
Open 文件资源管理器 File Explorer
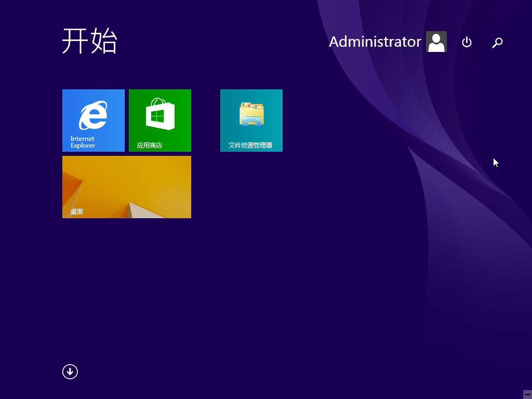coord(251,120)
